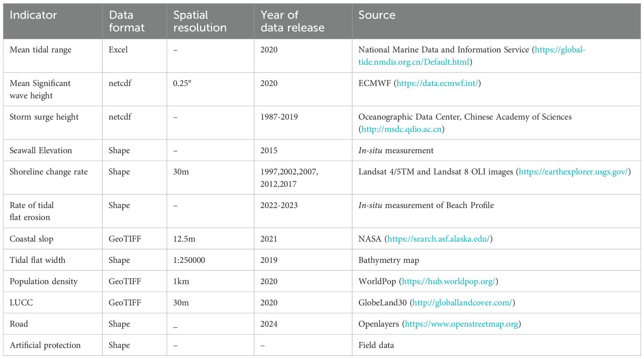Open the msdc.qdio.ac.cn link

[x=401, y=129]
